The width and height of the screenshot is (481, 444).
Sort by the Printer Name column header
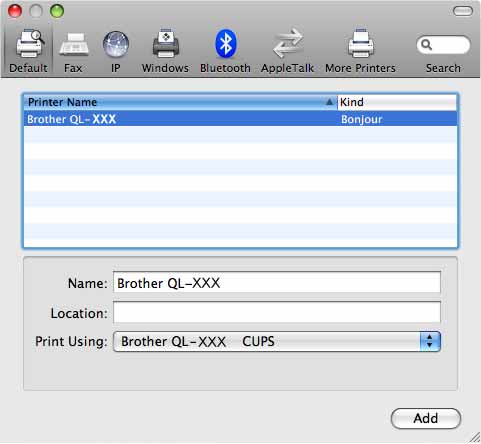(180, 102)
